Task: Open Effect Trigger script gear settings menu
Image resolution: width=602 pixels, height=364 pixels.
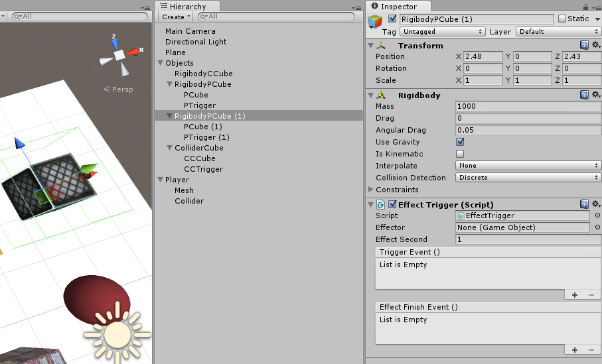Action: 595,204
